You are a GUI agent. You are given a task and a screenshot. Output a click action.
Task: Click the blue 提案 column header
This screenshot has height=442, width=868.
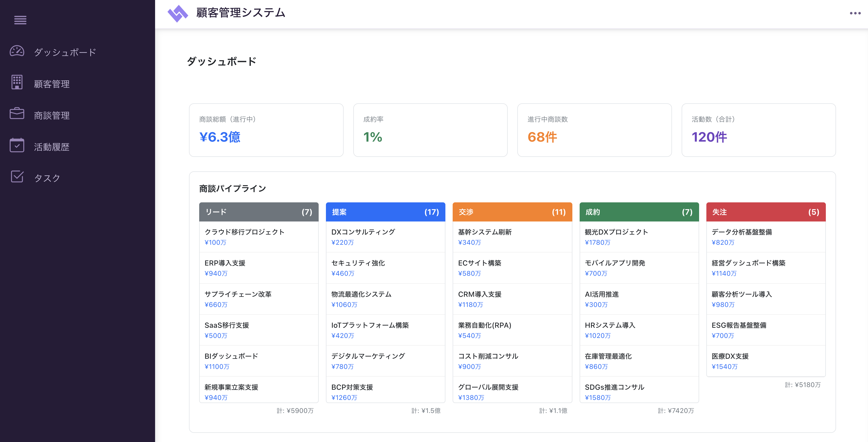(386, 212)
